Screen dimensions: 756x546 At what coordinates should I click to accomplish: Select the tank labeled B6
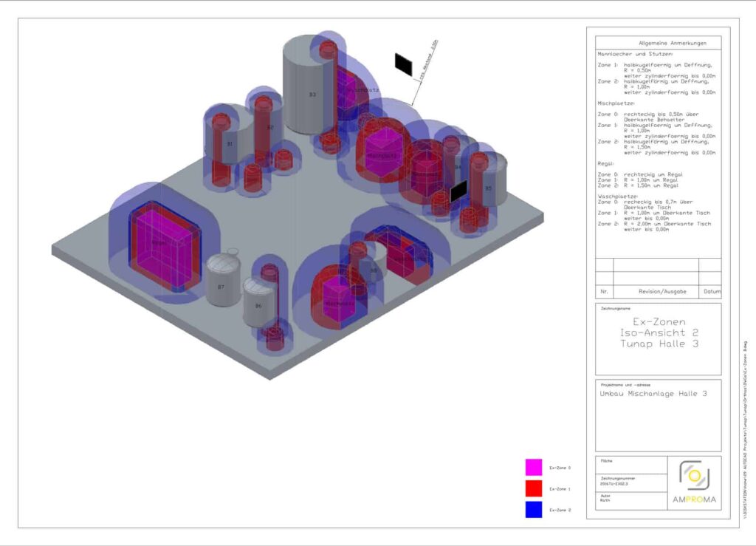point(258,304)
